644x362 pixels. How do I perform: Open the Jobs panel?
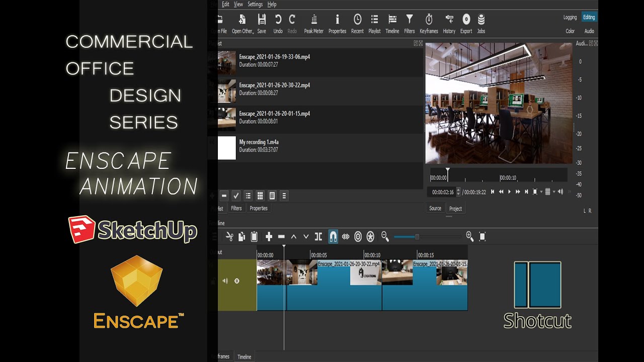[x=481, y=24]
